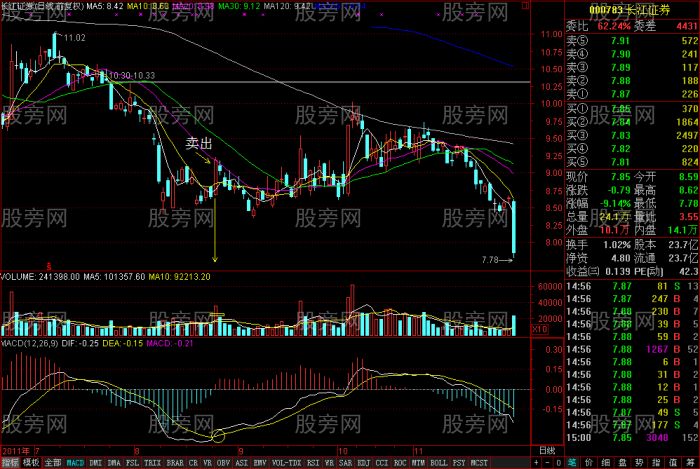
Task: Select the 全部 tab in indicator bar
Action: pos(52,463)
